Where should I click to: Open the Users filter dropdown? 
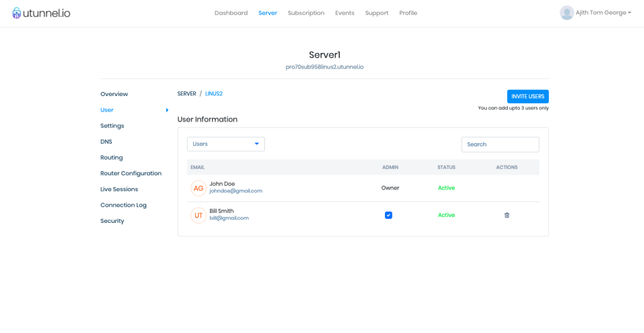pos(226,144)
